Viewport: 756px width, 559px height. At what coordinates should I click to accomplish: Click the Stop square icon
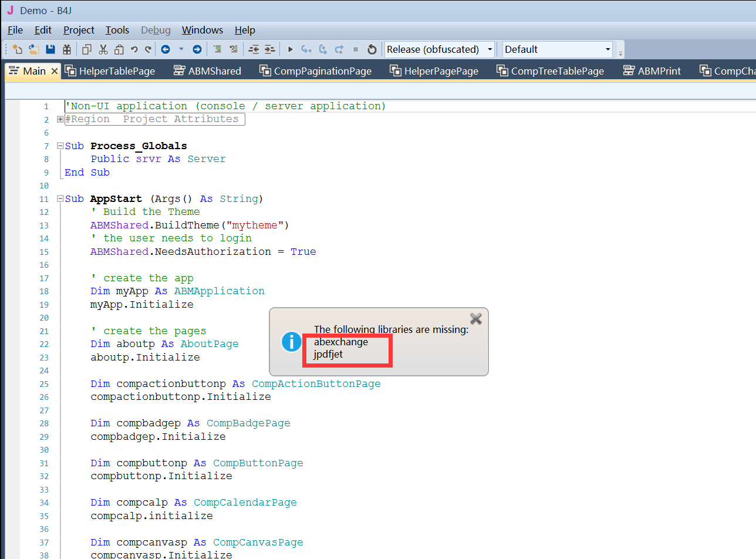356,49
